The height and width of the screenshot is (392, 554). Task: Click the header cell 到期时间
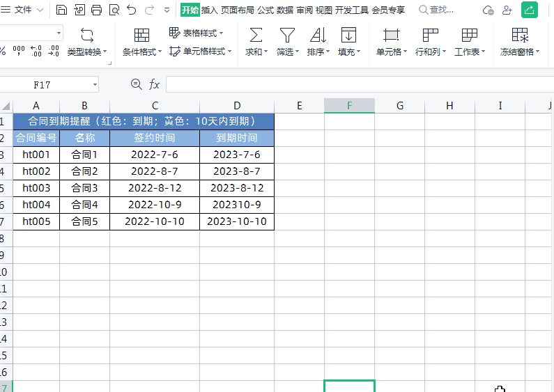click(237, 138)
